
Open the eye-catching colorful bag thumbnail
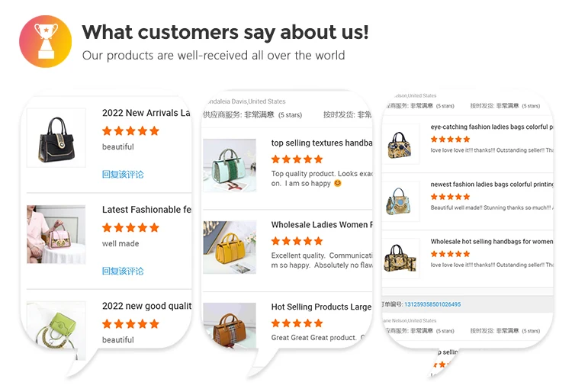(400, 146)
